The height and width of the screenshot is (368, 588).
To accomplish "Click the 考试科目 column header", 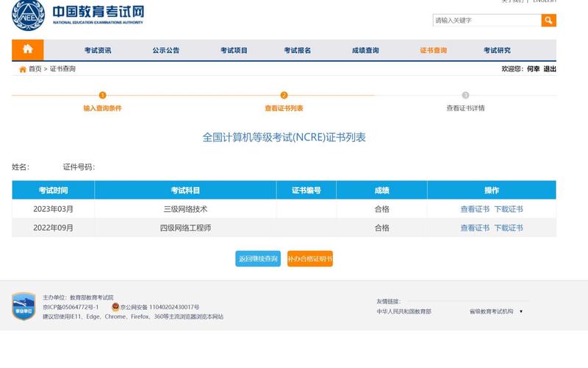I will tap(185, 191).
